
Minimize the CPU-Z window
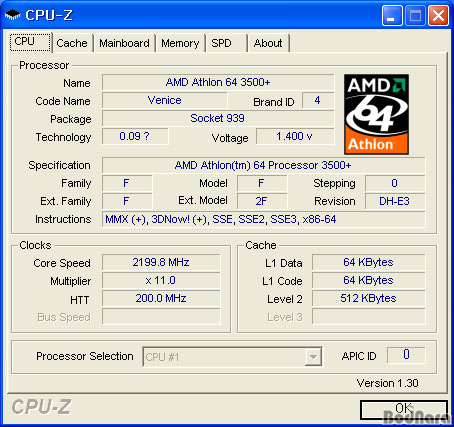[392, 15]
